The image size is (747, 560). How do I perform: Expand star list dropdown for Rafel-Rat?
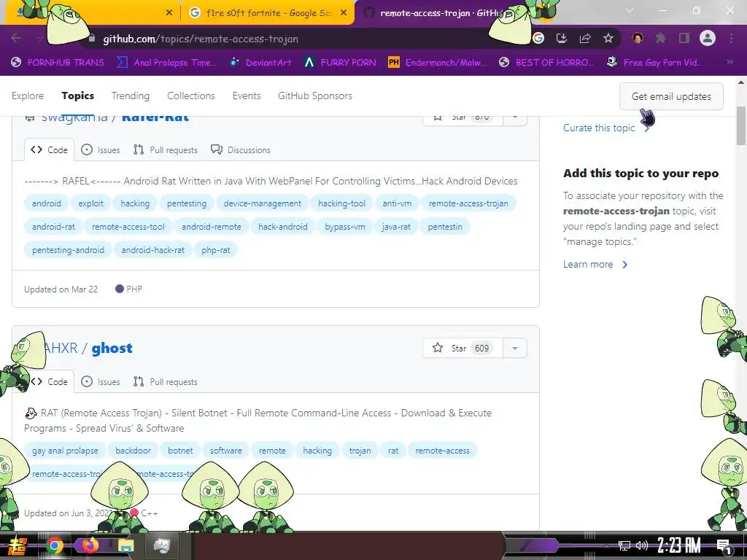(514, 117)
